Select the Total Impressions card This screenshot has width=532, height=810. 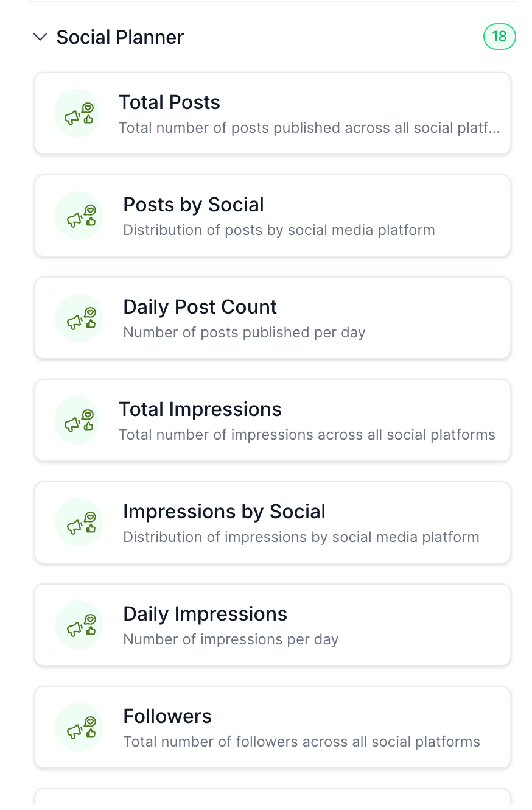pyautogui.click(x=273, y=420)
